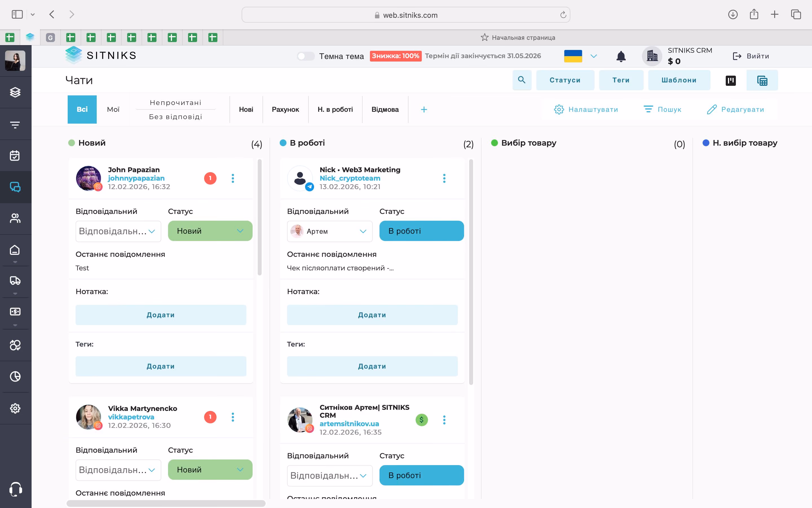
Task: Click the green dollar icon on Ситніков card
Action: (x=422, y=420)
